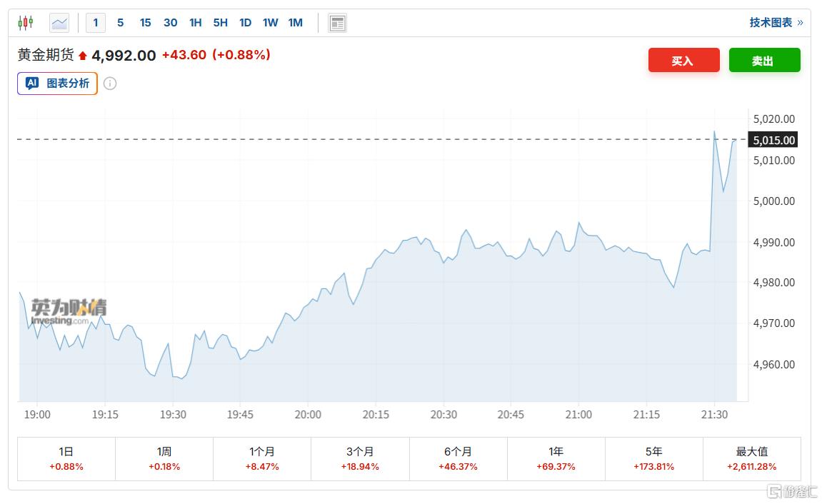Choose the 30-minute interval
Image resolution: width=822 pixels, height=504 pixels.
click(170, 23)
